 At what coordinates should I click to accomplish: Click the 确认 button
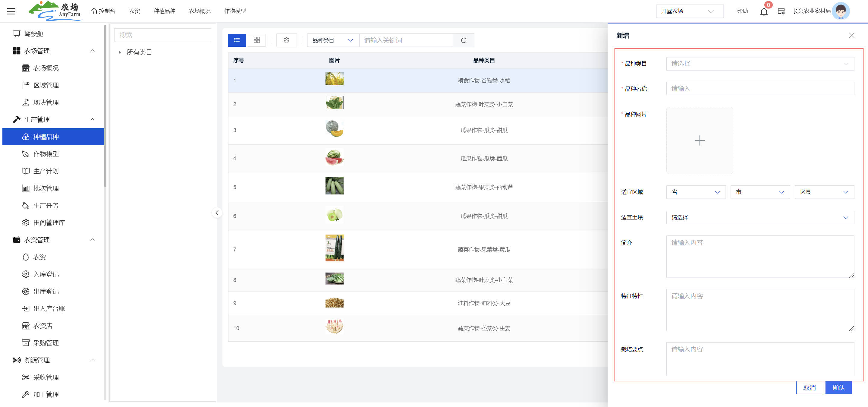click(x=838, y=387)
